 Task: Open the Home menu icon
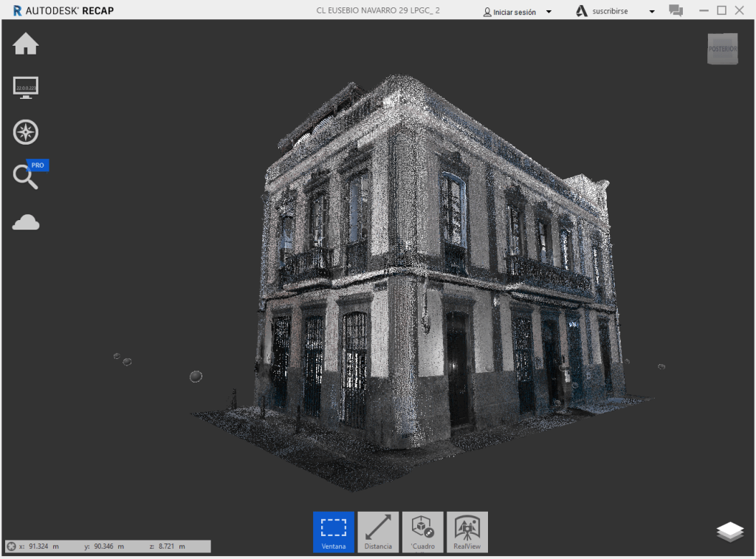[26, 44]
